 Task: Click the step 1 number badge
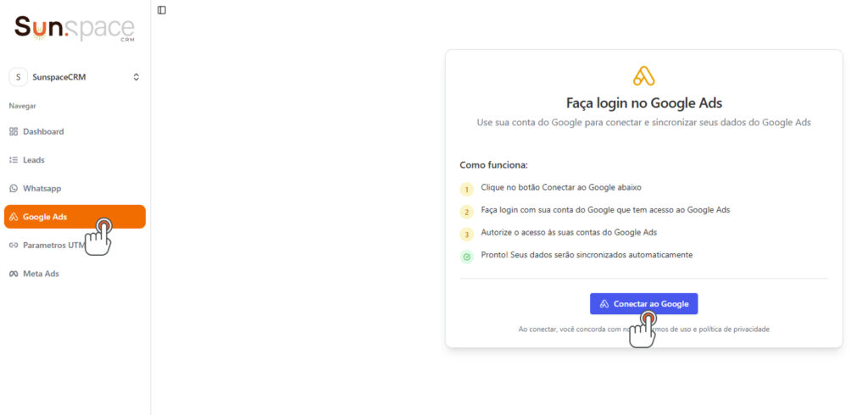(x=466, y=190)
